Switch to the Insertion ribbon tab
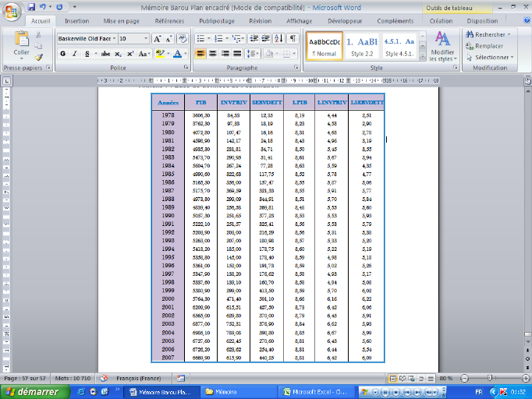Screen dimensions: 532x399 [x=76, y=21]
